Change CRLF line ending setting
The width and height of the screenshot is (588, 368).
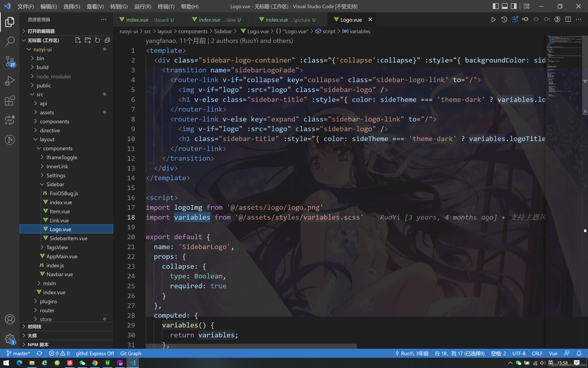click(537, 353)
